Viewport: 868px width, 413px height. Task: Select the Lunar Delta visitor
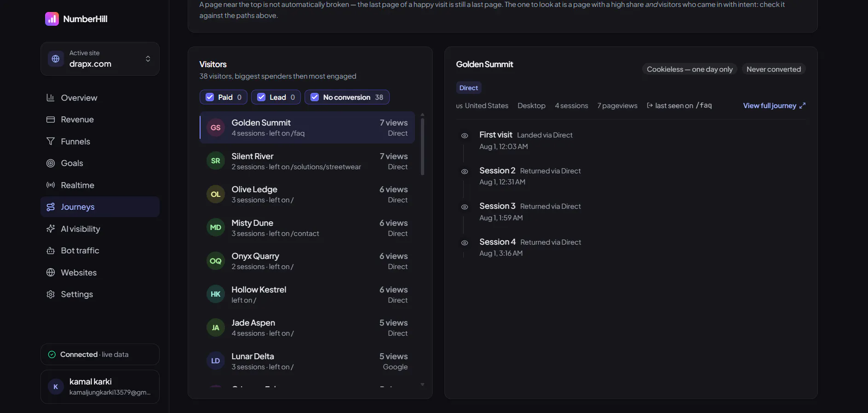click(x=307, y=361)
